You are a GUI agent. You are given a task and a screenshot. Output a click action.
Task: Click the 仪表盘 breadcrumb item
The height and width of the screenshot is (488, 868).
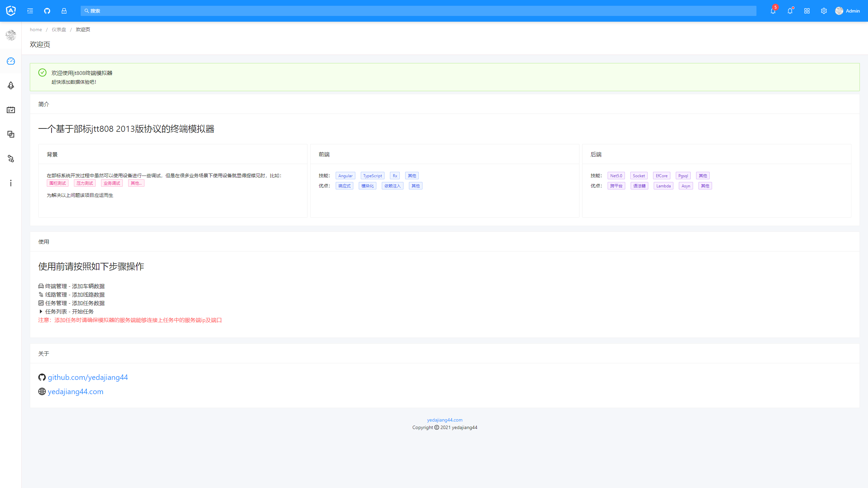click(59, 29)
